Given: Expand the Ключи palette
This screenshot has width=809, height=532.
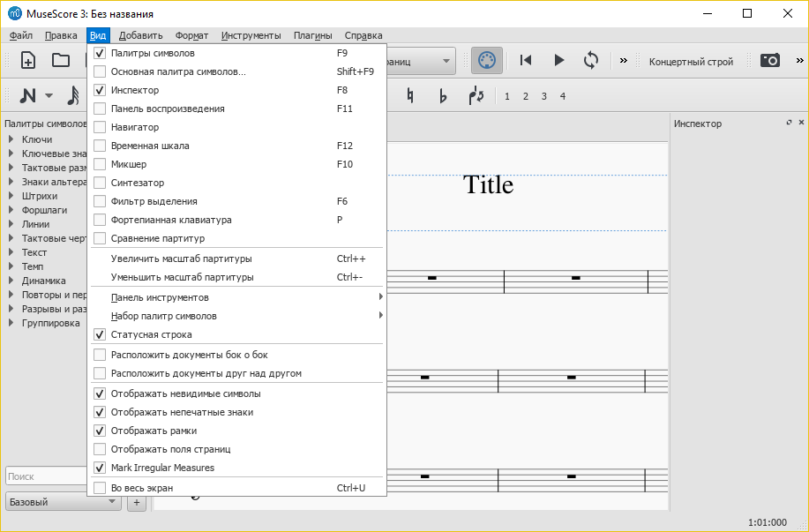Looking at the screenshot, I should [x=35, y=139].
